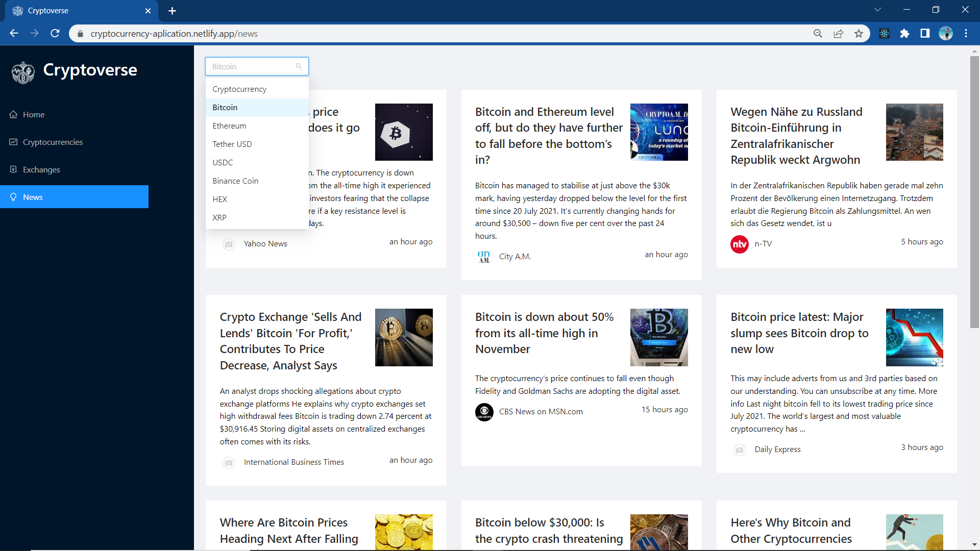Share the page using the share icon

839,33
